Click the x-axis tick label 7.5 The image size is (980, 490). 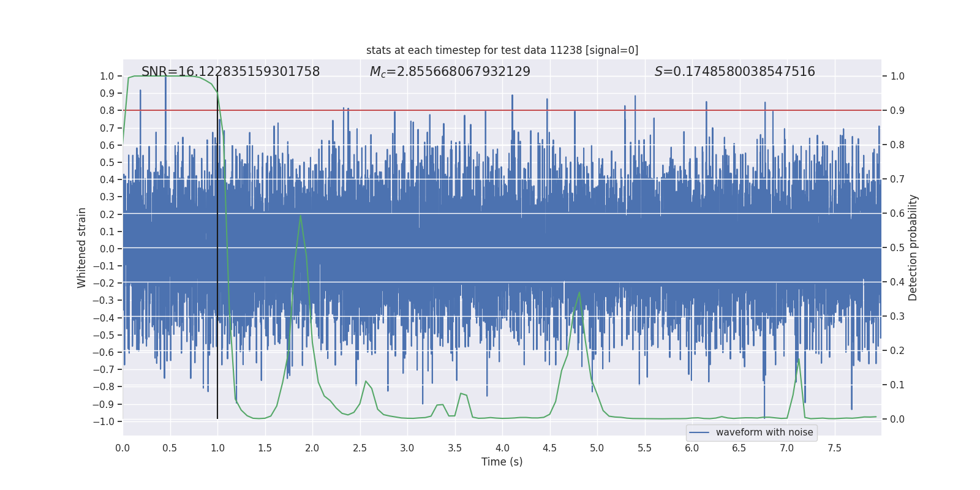[834, 448]
